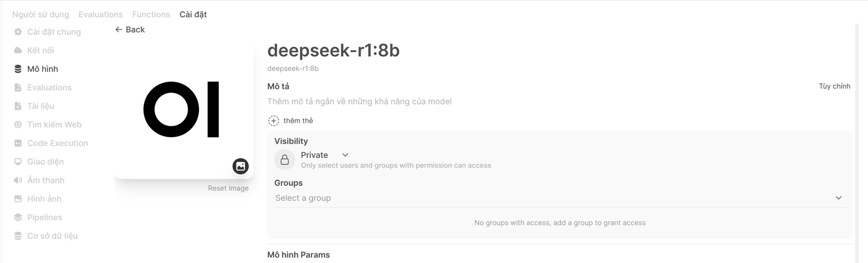Viewport: 868px width, 263px height.
Task: Click the Audio speaker icon
Action: [18, 180]
